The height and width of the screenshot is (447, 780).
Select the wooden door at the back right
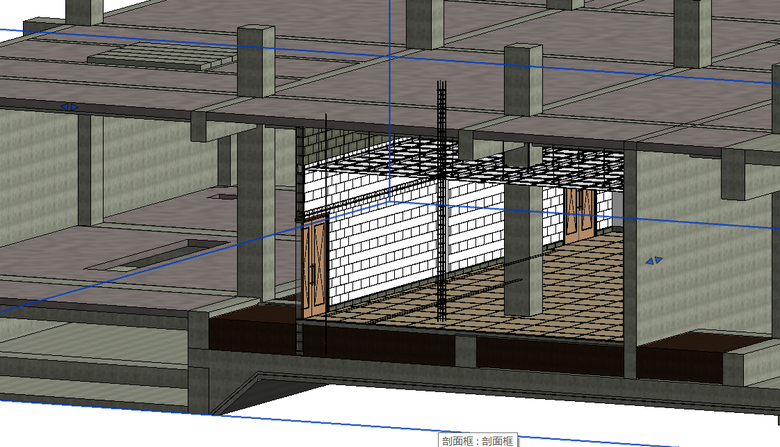click(x=579, y=213)
